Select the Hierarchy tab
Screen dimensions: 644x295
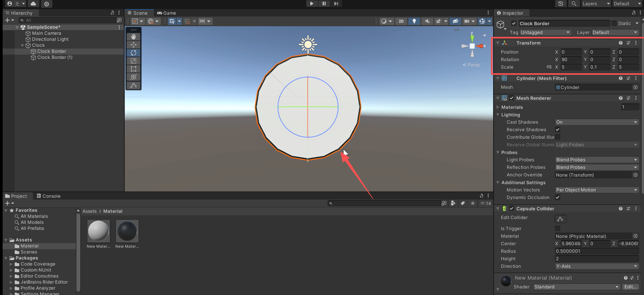pyautogui.click(x=19, y=13)
